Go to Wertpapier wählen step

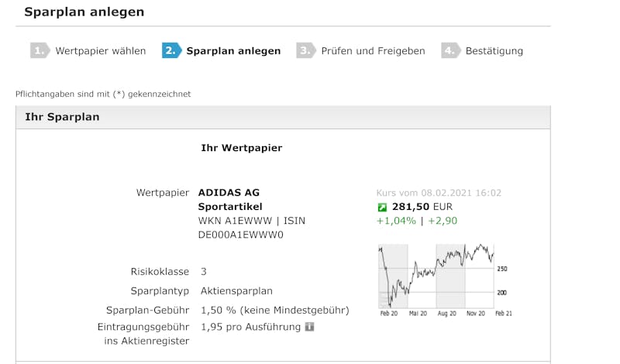tap(101, 51)
